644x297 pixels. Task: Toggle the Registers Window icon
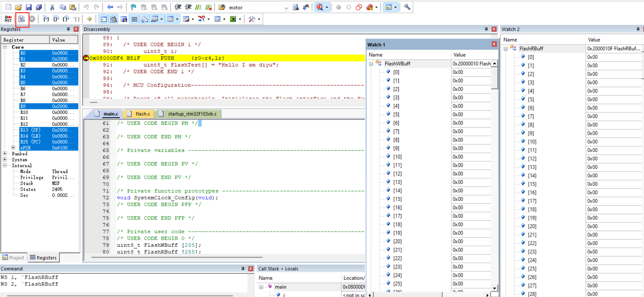pyautogui.click(x=134, y=19)
